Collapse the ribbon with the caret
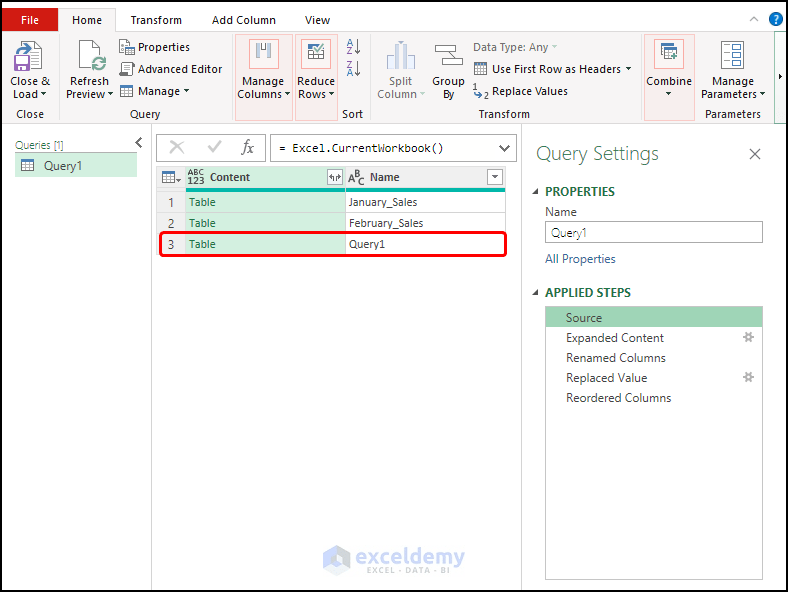Viewport: 788px width, 592px height. [x=754, y=19]
